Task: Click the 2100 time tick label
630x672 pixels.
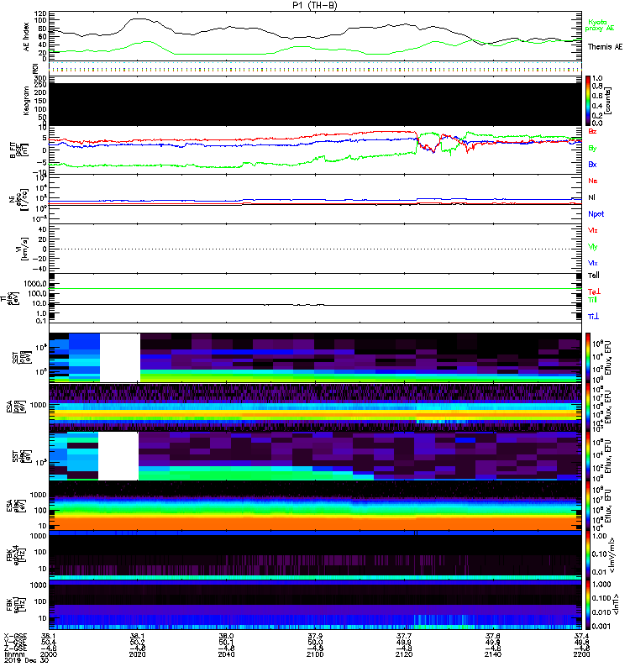Action: point(316,654)
